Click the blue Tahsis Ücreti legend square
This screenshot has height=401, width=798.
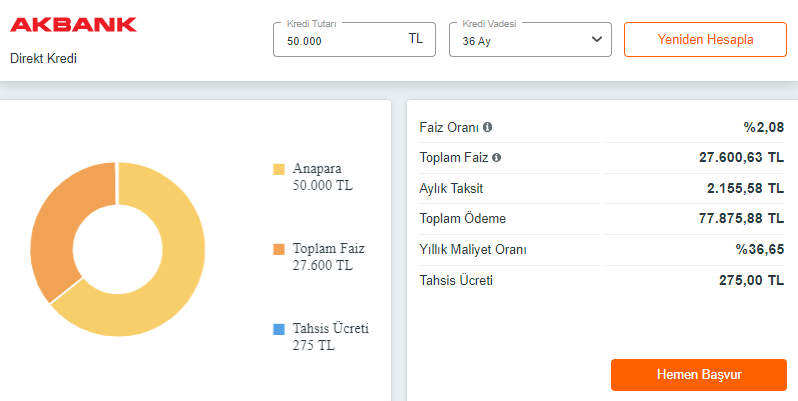[279, 329]
